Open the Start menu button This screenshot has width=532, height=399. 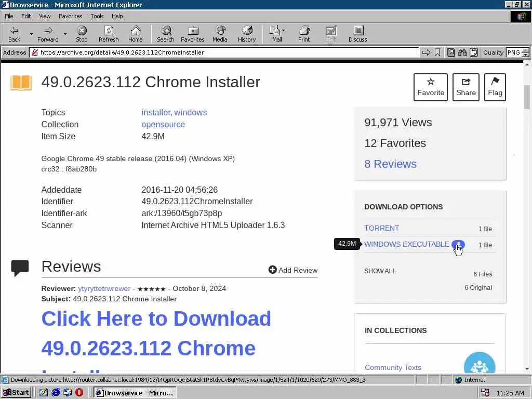[x=16, y=393]
